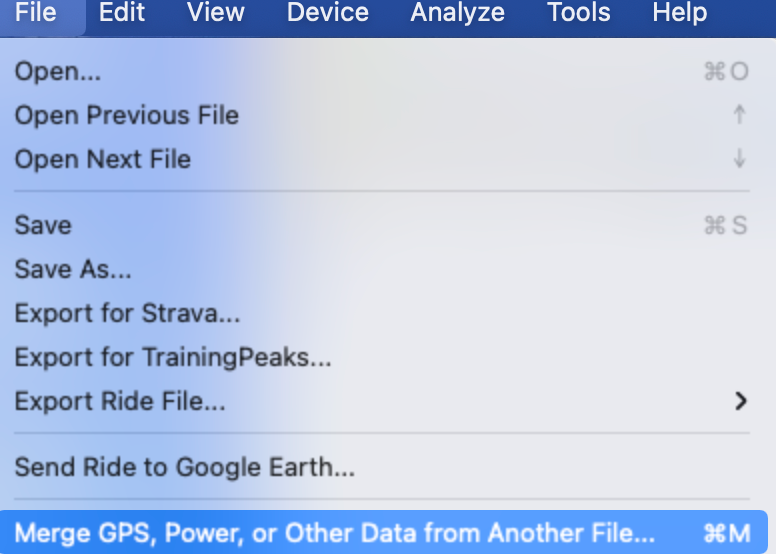Viewport: 776px width, 554px height.
Task: Select Open Next File
Action: tap(102, 159)
